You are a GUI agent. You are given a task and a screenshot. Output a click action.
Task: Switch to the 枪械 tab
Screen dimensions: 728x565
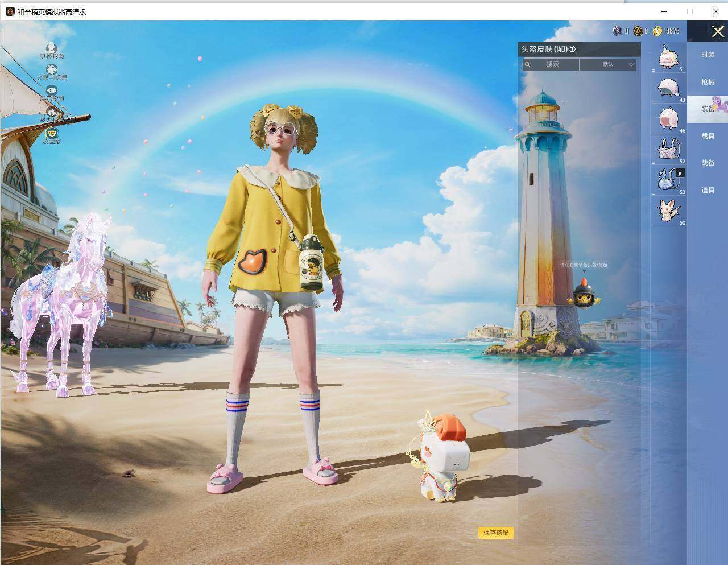708,82
